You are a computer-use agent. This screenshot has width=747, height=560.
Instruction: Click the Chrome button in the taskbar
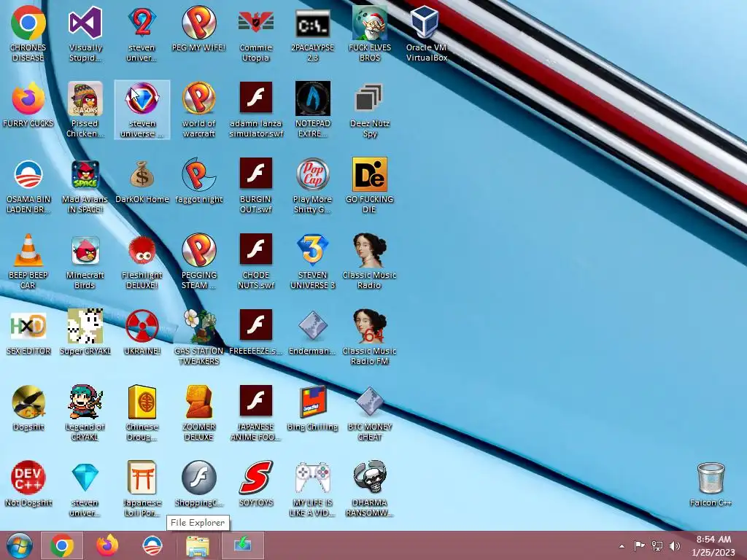point(62,545)
